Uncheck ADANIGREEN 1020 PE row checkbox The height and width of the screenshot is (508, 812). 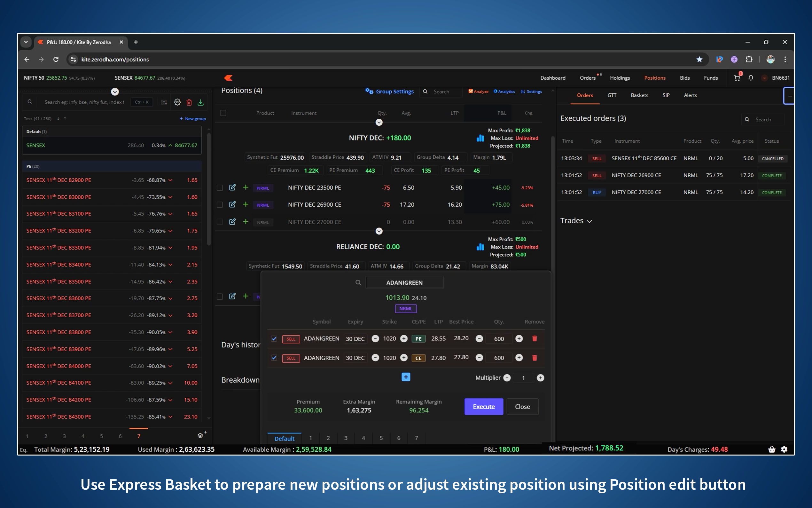(x=274, y=339)
